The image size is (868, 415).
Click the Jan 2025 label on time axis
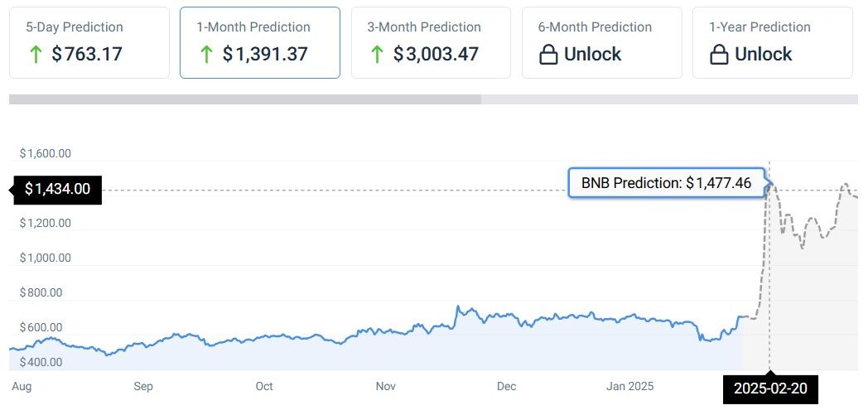pos(630,387)
